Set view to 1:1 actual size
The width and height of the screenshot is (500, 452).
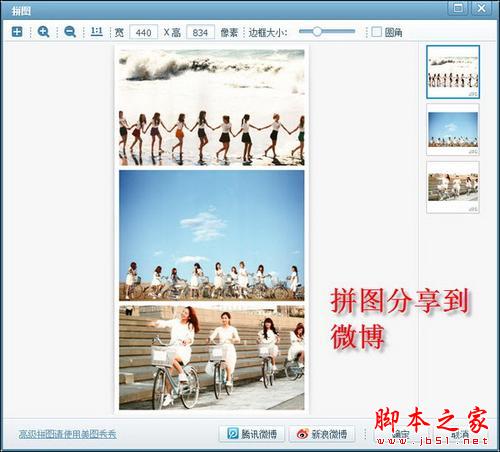coord(97,32)
